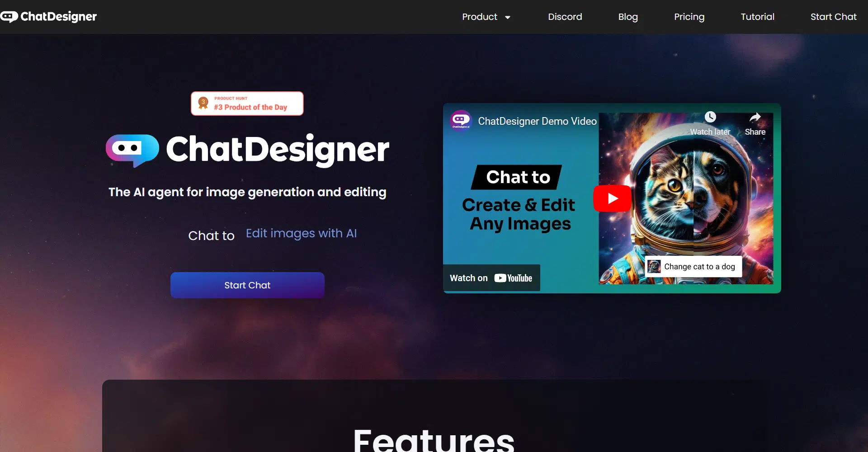Play the ChatDesigner demo video

coord(612,198)
